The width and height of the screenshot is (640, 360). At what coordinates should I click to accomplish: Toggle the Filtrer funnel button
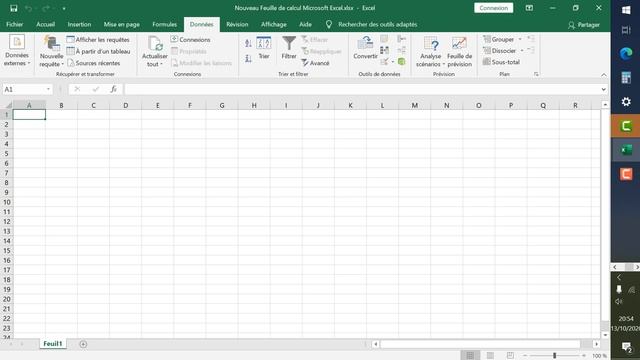coord(289,48)
